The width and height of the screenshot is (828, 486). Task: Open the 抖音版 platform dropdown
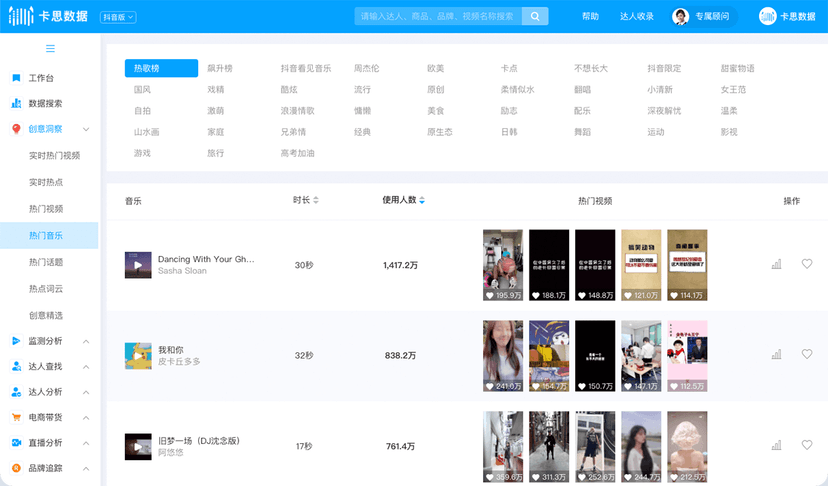click(x=118, y=17)
